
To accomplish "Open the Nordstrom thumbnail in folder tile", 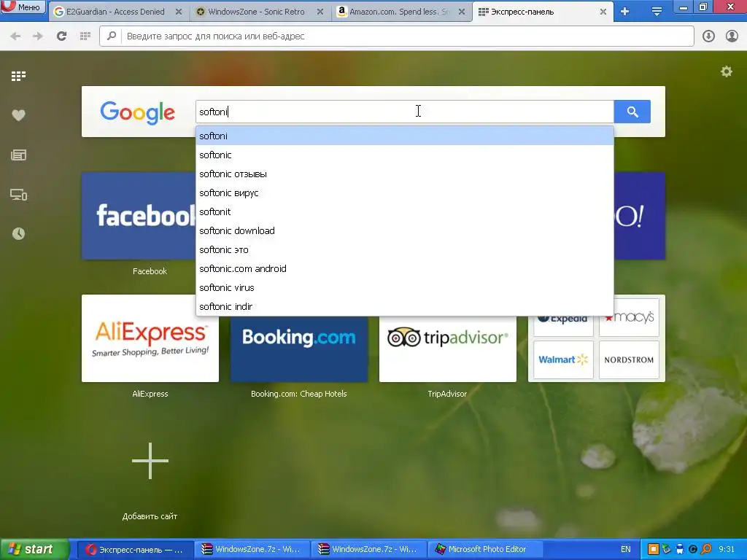I will tap(629, 359).
